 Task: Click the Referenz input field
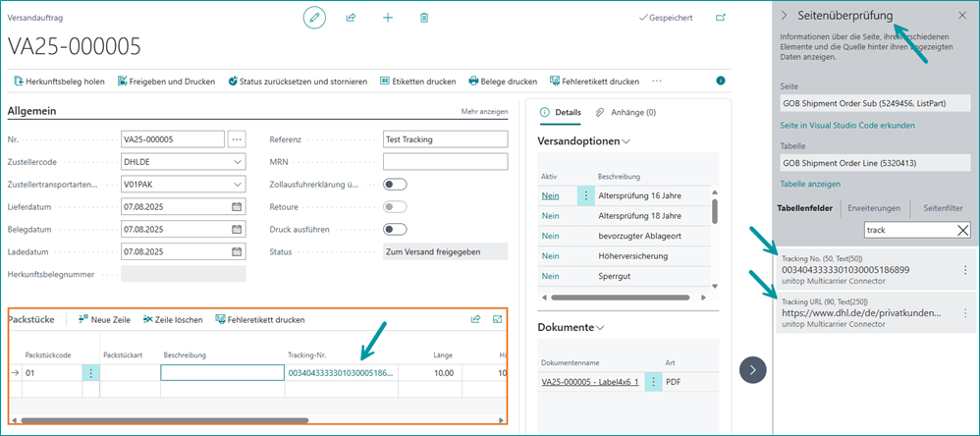445,139
